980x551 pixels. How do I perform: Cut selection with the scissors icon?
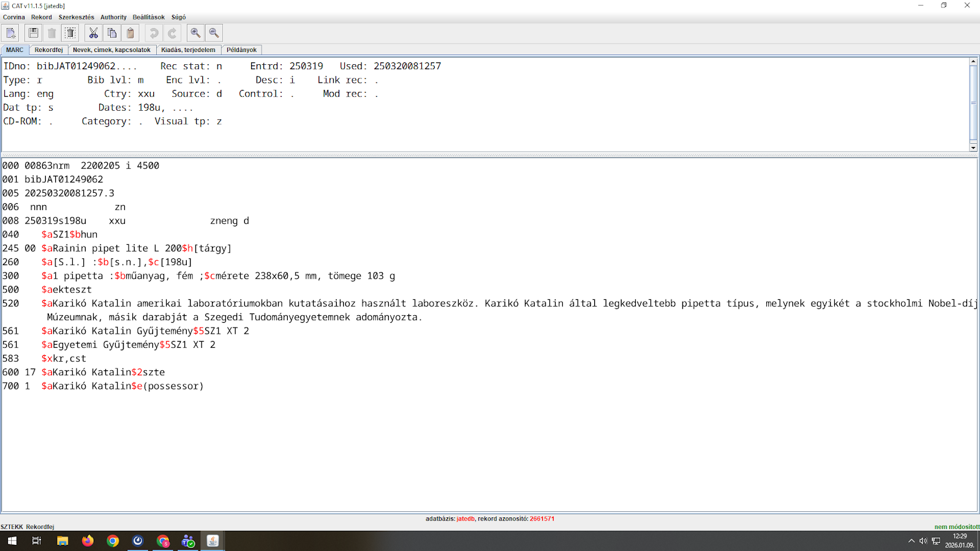coord(93,33)
